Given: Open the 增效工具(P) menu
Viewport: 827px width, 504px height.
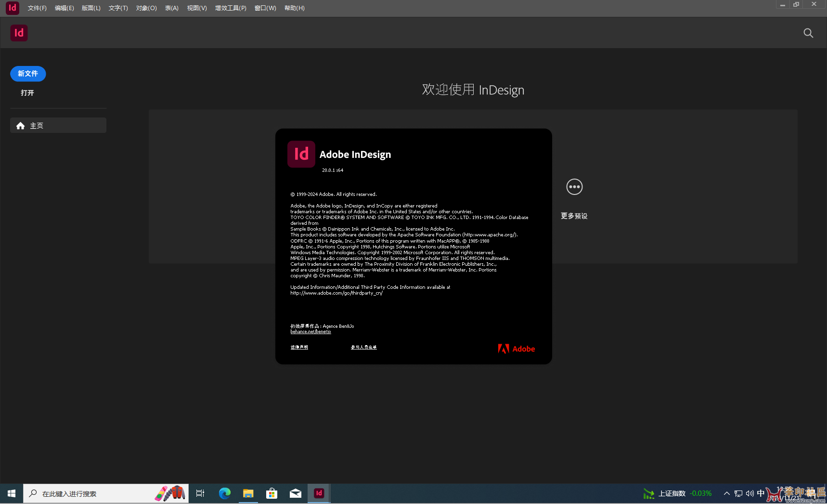Looking at the screenshot, I should [231, 8].
